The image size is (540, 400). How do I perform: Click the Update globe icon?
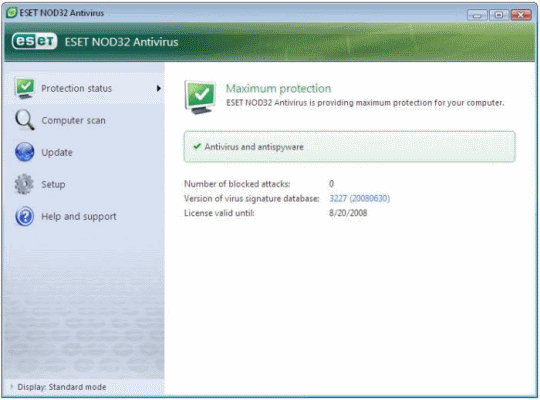pos(24,152)
